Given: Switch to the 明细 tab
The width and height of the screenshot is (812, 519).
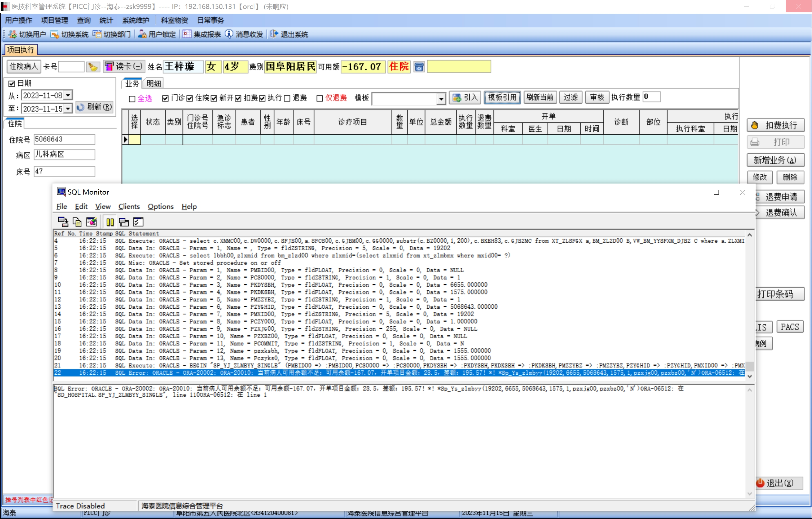Looking at the screenshot, I should pos(153,83).
